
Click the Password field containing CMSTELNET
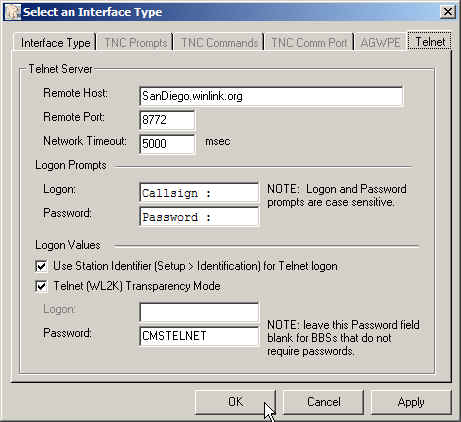click(199, 336)
